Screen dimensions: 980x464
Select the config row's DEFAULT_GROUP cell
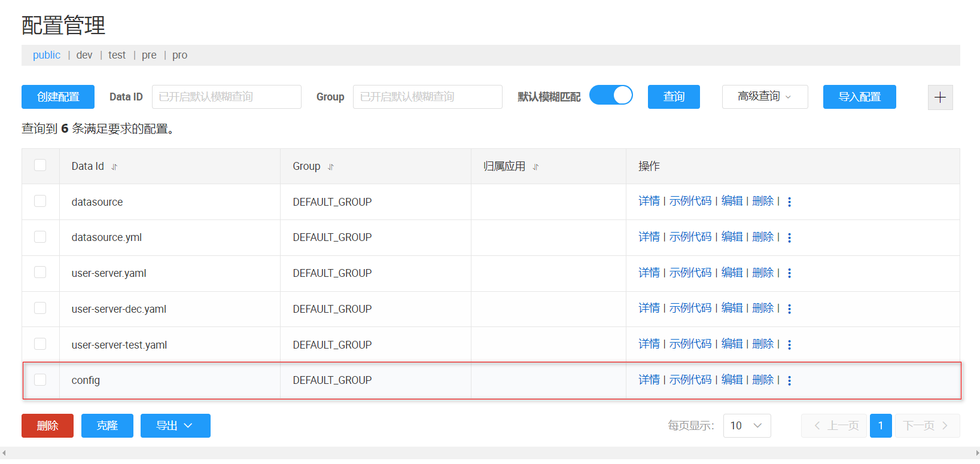[x=376, y=380]
